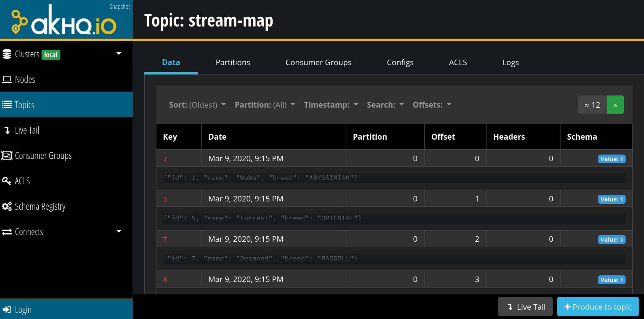The width and height of the screenshot is (644, 319).
Task: Switch to the Partitions tab
Action: coord(233,62)
